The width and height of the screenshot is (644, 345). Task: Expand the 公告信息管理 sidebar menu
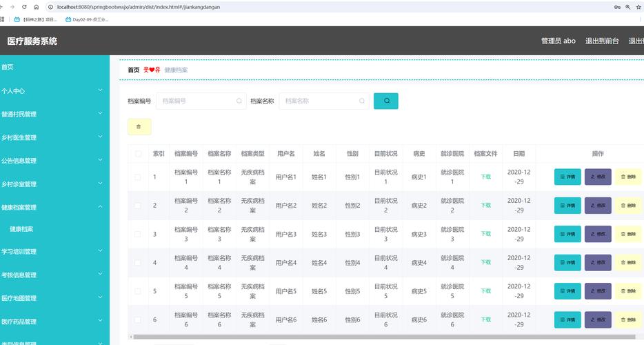tap(54, 160)
